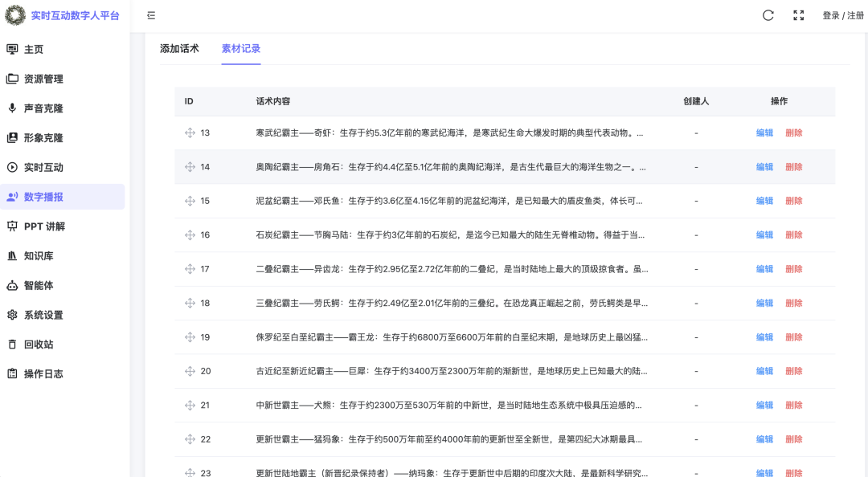Open 操作日志 menu item
The width and height of the screenshot is (868, 477).
[x=63, y=373]
